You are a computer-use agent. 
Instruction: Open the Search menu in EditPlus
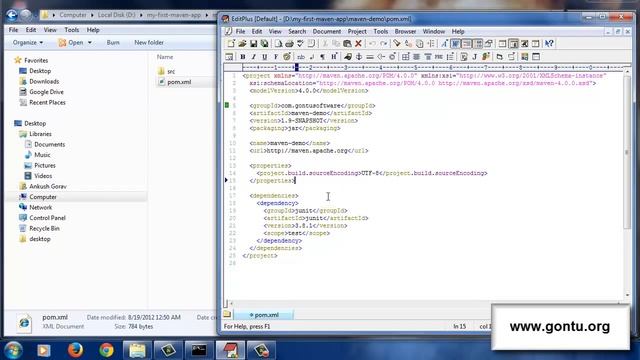point(297,31)
